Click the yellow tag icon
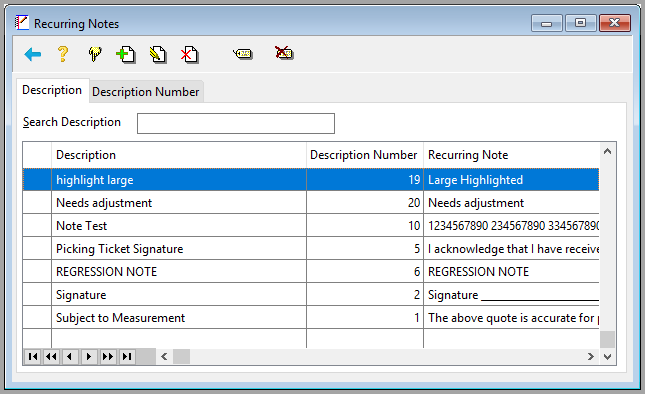Image resolution: width=645 pixels, height=394 pixels. [243, 54]
